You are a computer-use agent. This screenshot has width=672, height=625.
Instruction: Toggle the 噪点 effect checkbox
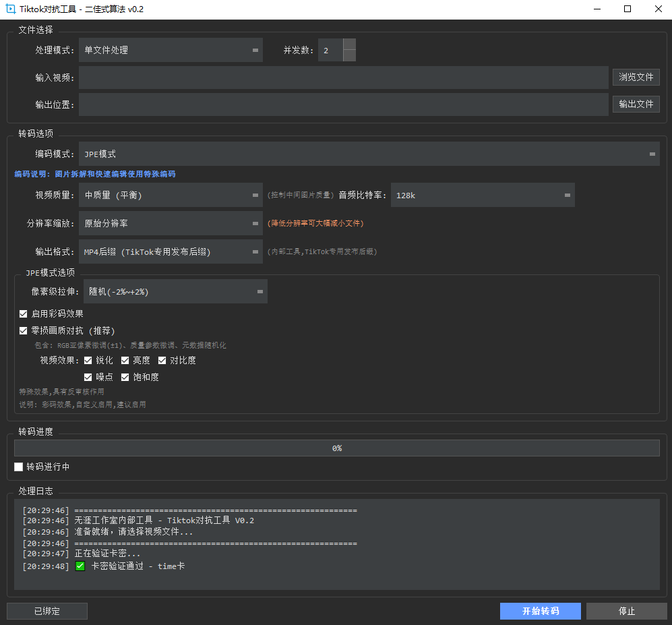coord(88,378)
